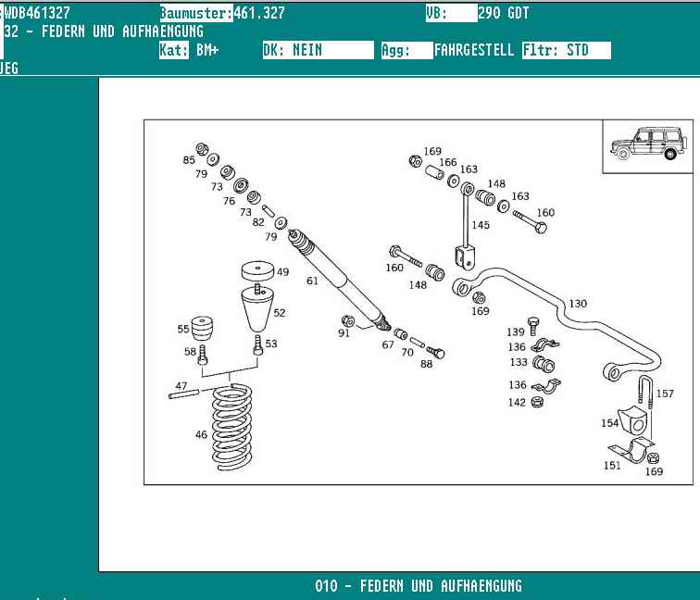Select the nut drawing labeled 142

click(x=537, y=402)
